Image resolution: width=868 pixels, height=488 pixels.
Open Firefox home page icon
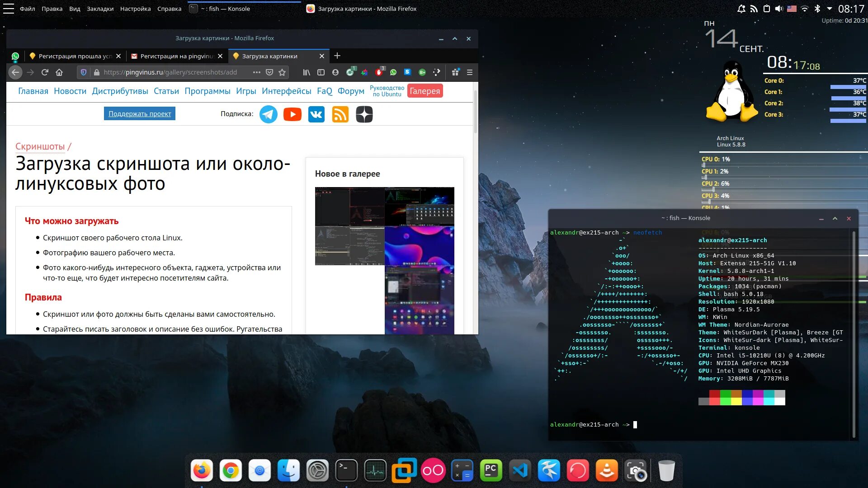59,72
